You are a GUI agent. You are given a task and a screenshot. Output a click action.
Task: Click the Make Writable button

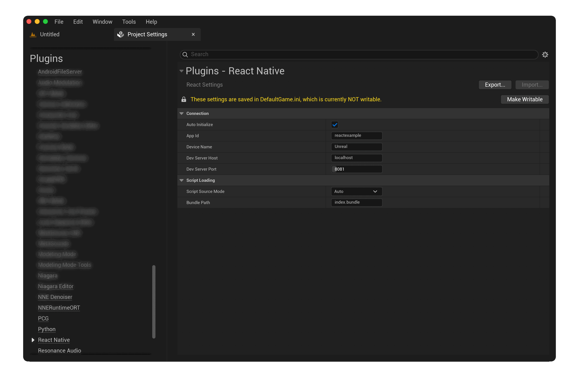click(524, 99)
